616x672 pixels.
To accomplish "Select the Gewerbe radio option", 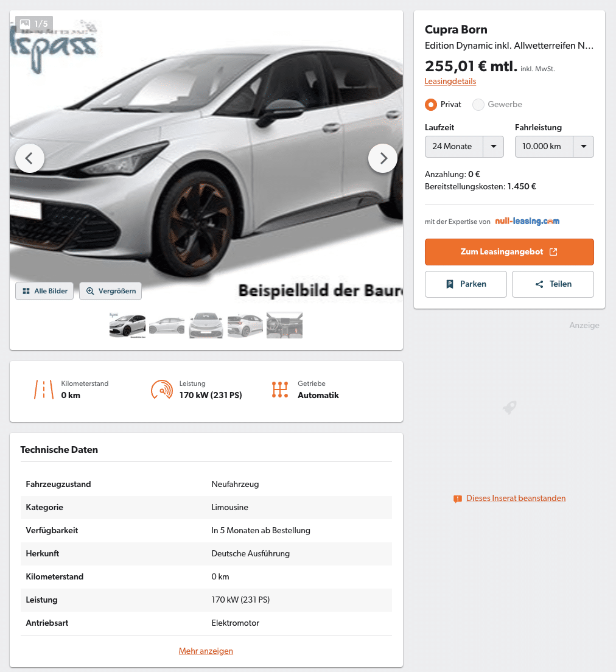I will pyautogui.click(x=478, y=105).
